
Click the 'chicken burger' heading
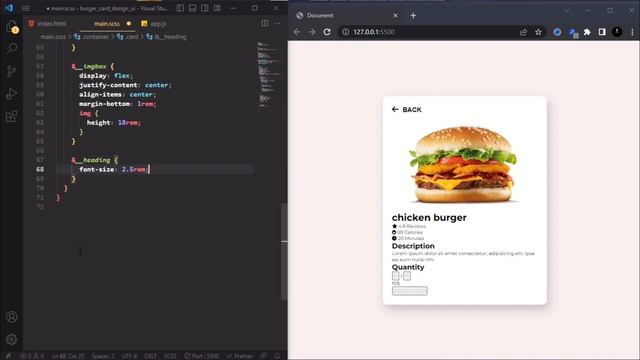coord(429,218)
